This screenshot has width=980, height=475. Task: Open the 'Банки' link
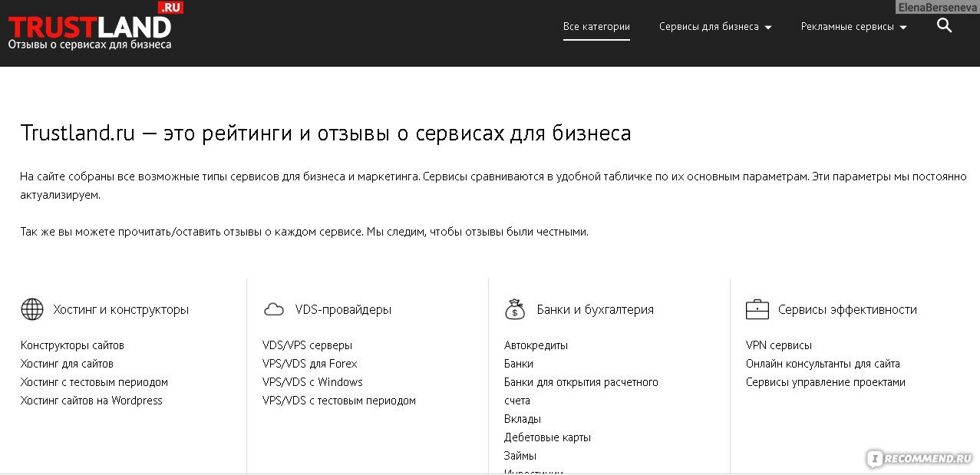click(x=519, y=364)
